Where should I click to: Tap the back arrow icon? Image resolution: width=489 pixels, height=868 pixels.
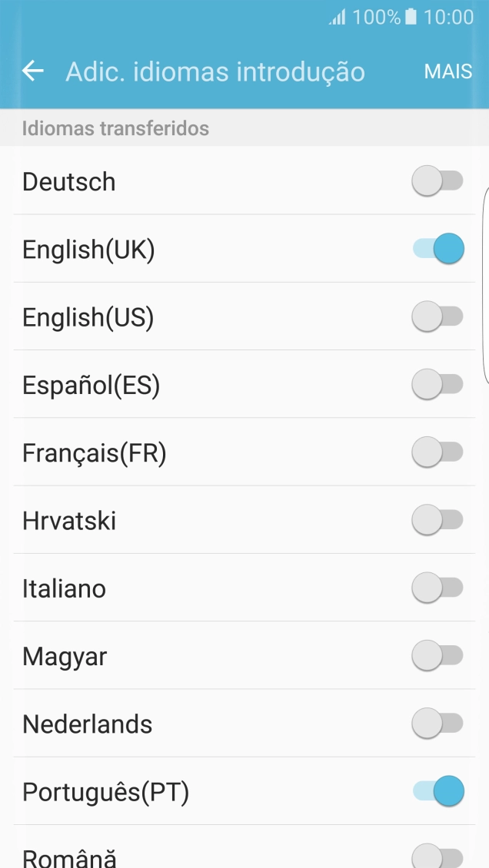click(x=32, y=71)
